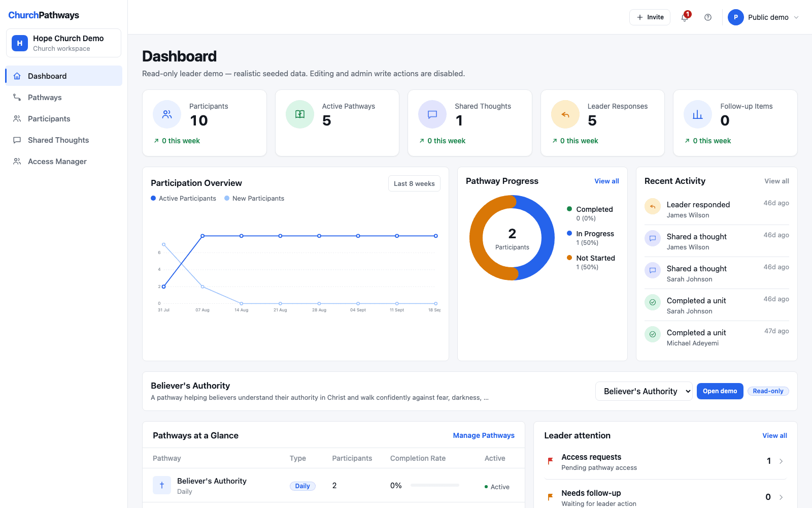812x508 pixels.
Task: Click the Active Pathways value 5
Action: [x=327, y=121]
